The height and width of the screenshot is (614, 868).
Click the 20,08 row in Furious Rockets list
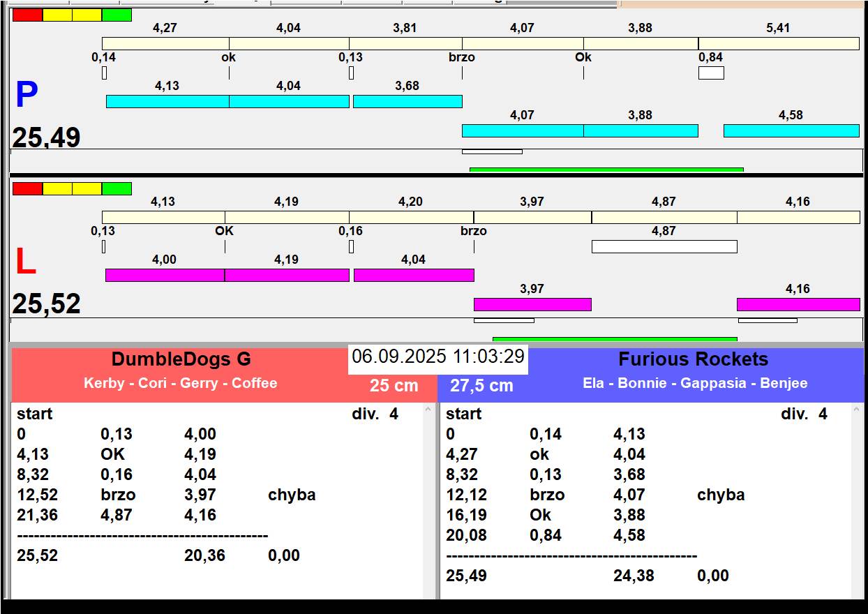click(x=645, y=535)
